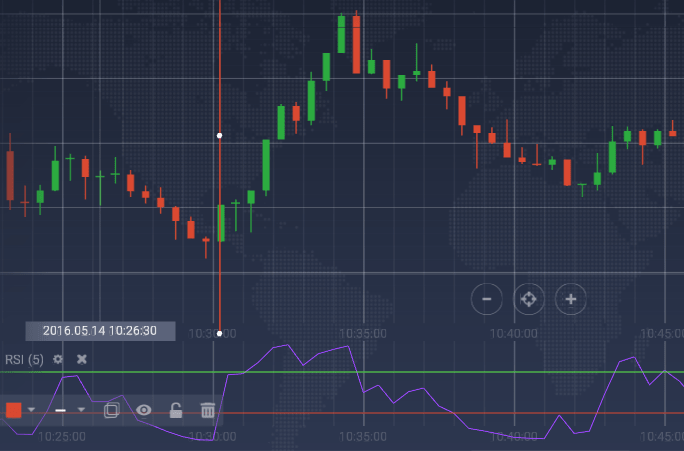Delete the line with trash icon
The width and height of the screenshot is (684, 451).
click(x=208, y=410)
